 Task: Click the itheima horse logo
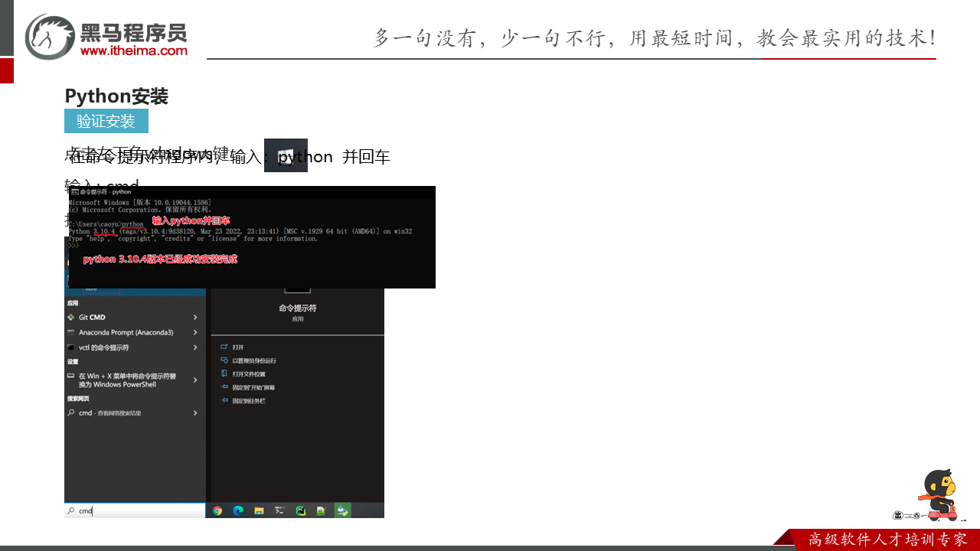(51, 37)
